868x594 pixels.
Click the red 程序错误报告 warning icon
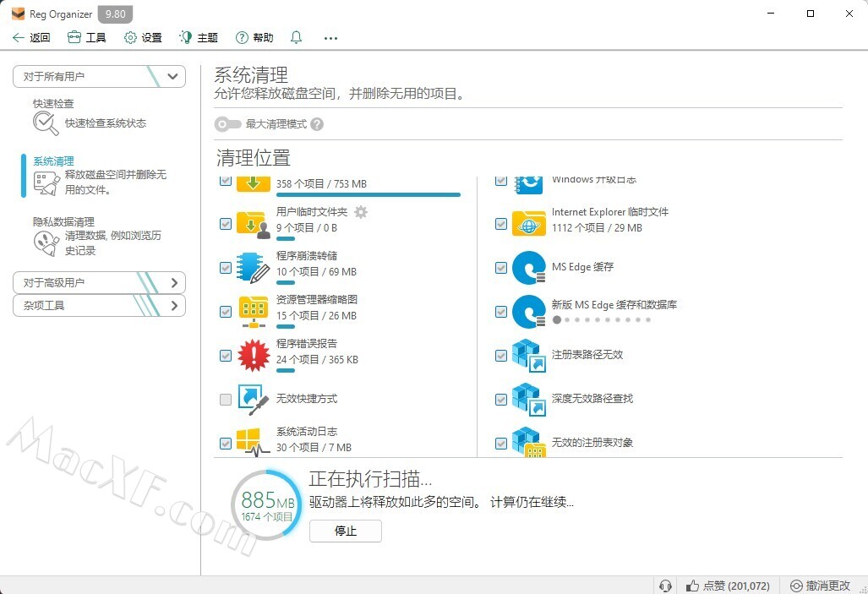coord(253,356)
